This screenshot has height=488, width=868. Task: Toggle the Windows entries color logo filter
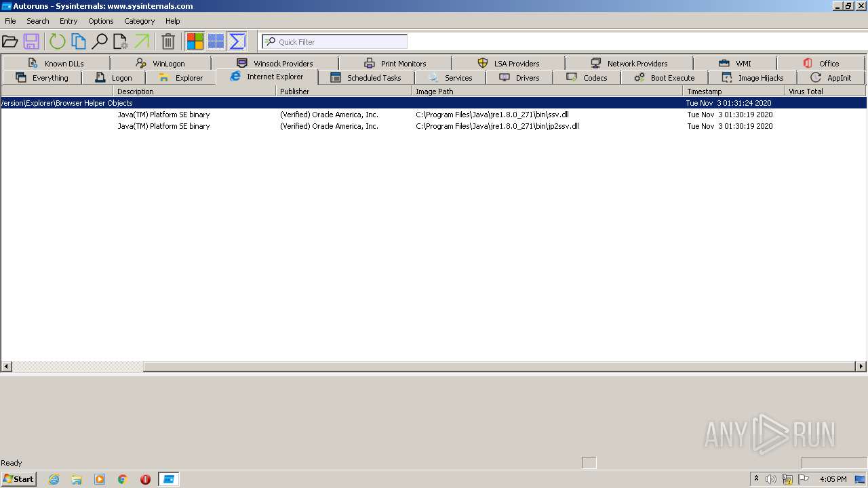coord(195,41)
